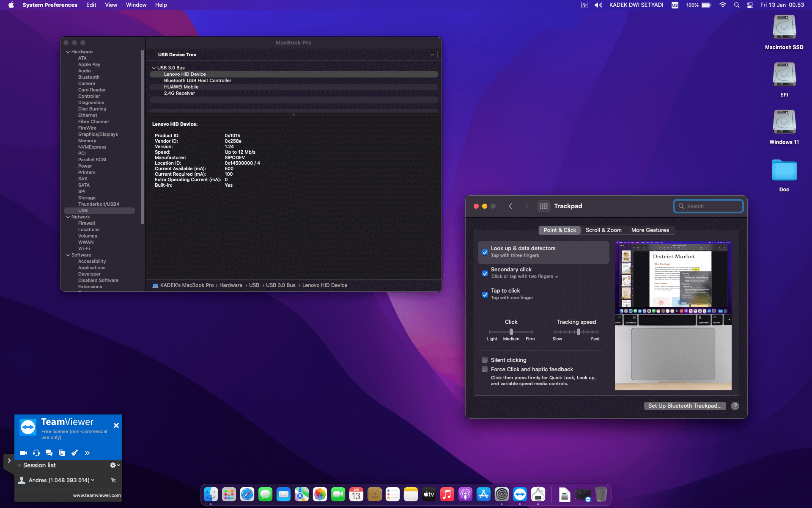Collapse the Session list section
The height and width of the screenshot is (508, 812).
click(19, 465)
